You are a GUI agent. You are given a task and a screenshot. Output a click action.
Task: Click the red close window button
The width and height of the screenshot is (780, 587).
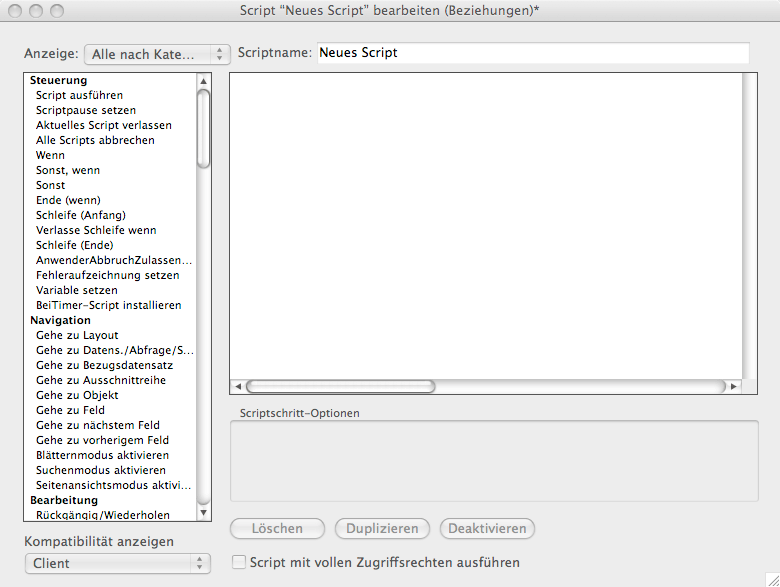coord(15,11)
